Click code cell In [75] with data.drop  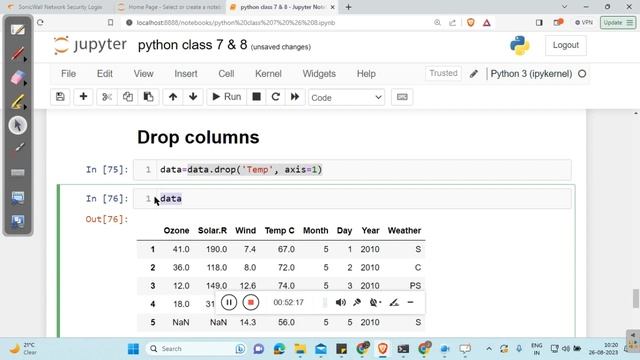click(352, 170)
